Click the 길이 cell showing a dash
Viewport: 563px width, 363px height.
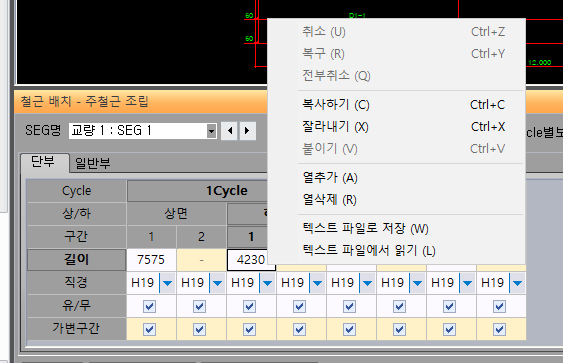(x=201, y=260)
